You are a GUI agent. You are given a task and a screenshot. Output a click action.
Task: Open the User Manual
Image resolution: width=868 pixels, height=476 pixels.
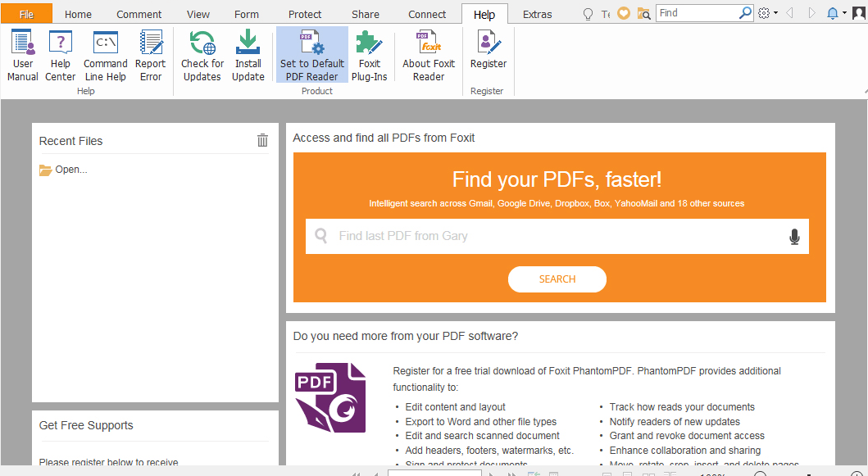[23, 55]
